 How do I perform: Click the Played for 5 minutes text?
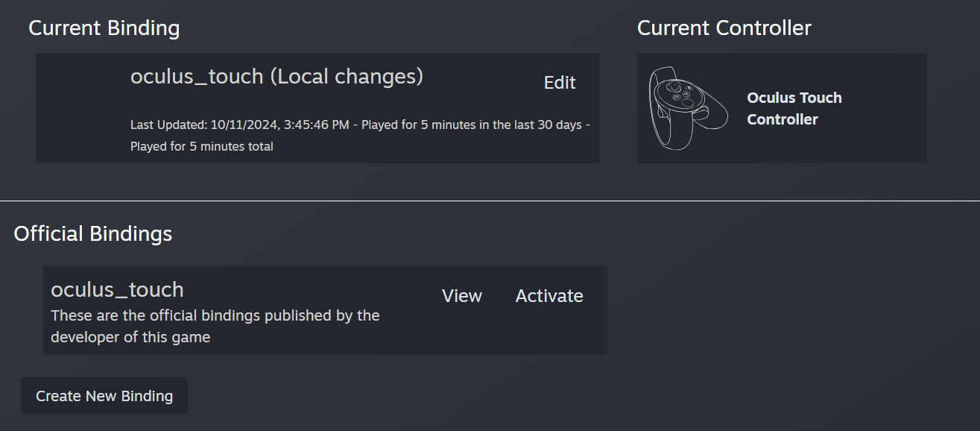(x=201, y=146)
